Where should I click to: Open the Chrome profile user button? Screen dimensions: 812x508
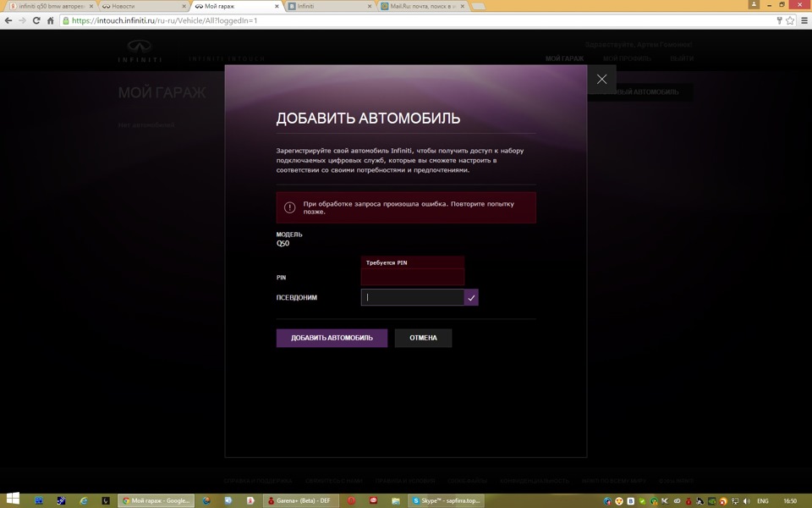pos(754,4)
